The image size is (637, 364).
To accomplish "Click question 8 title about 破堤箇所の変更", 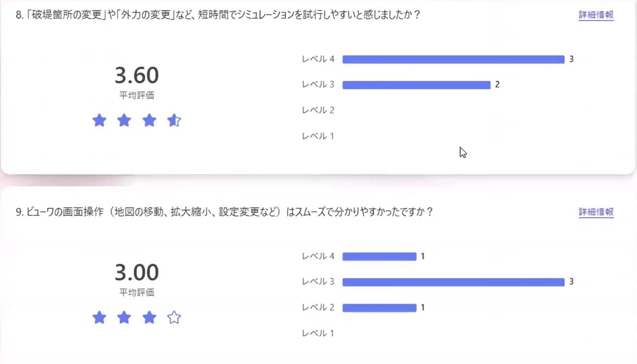I will [x=218, y=15].
